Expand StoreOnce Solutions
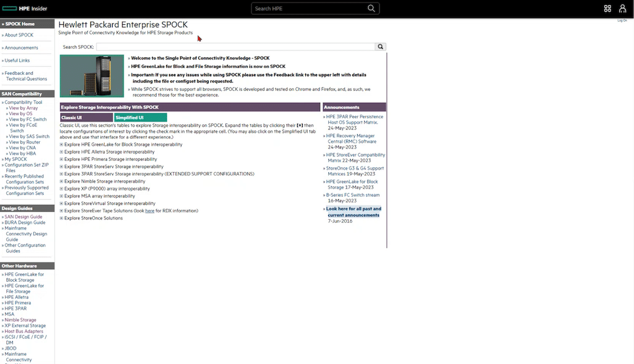The image size is (634, 364). pyautogui.click(x=61, y=218)
